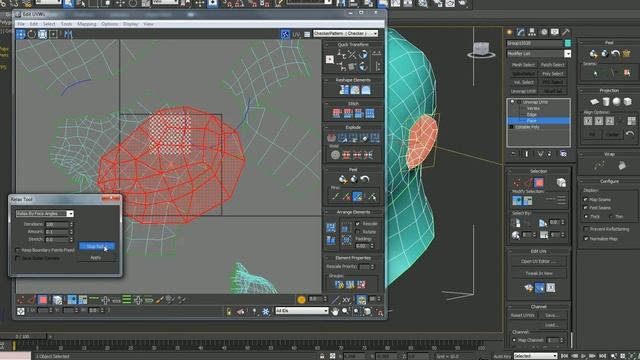Open the Modify panel tab icon
640x360 pixels.
click(521, 32)
